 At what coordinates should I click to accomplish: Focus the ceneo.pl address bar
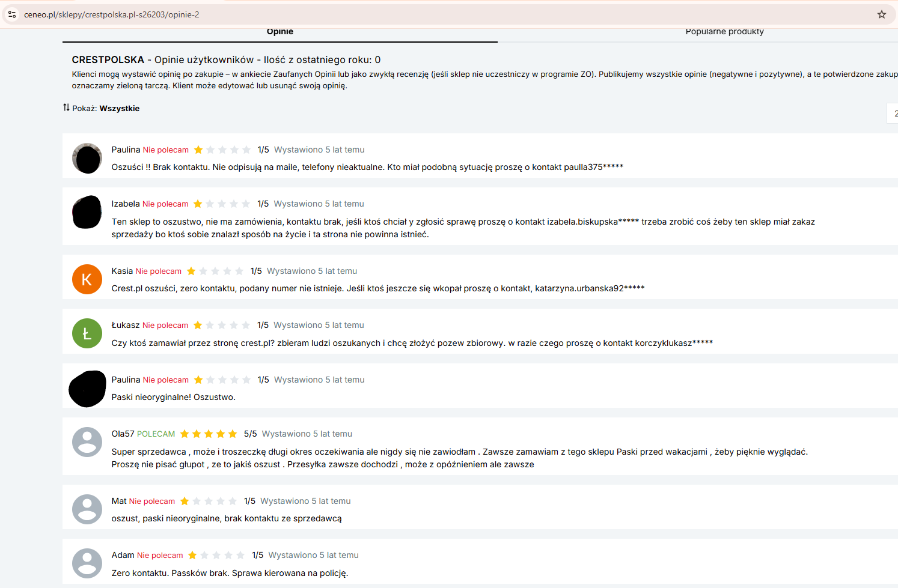[445, 14]
